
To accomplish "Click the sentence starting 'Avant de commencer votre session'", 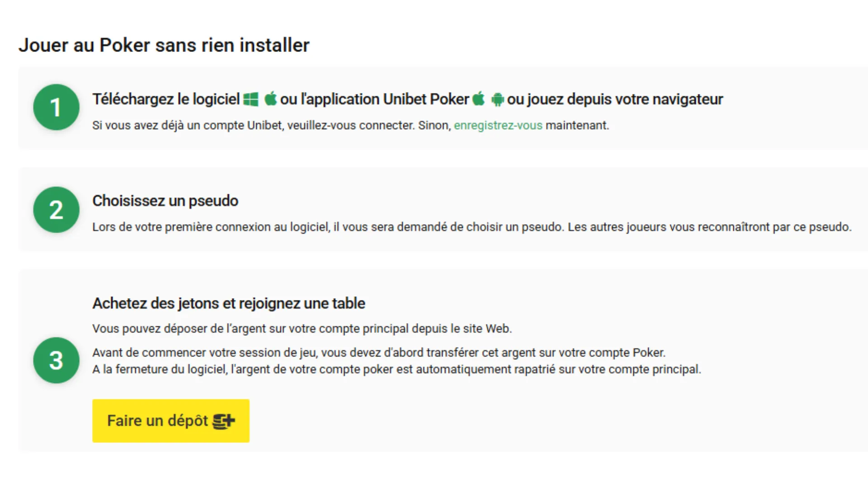I will tap(379, 352).
